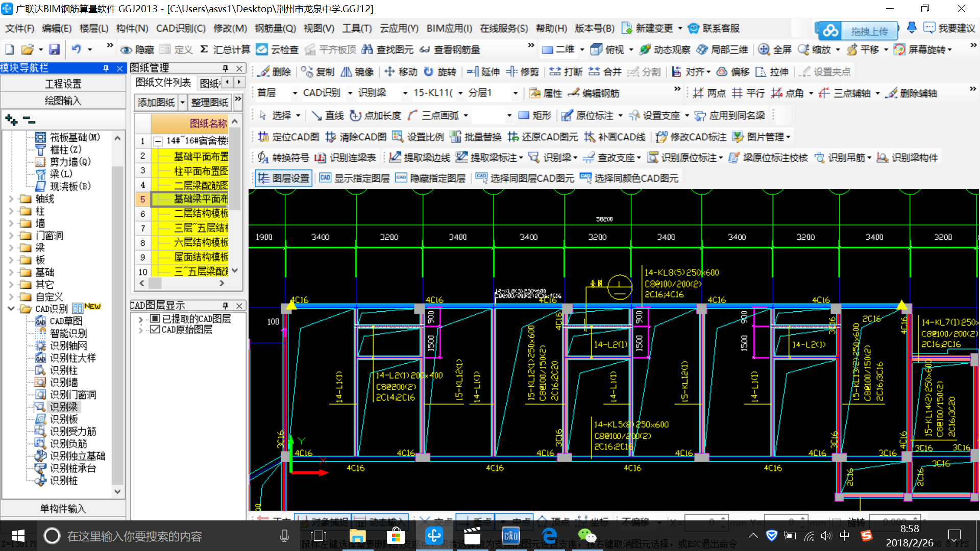Open the 汇总计算 sum tool
Viewport: 980px width, 551px height.
[225, 49]
